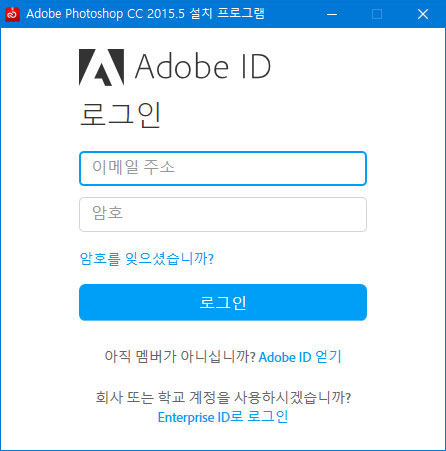Focus the 이메일 주소 input field
The width and height of the screenshot is (446, 451).
click(x=223, y=168)
